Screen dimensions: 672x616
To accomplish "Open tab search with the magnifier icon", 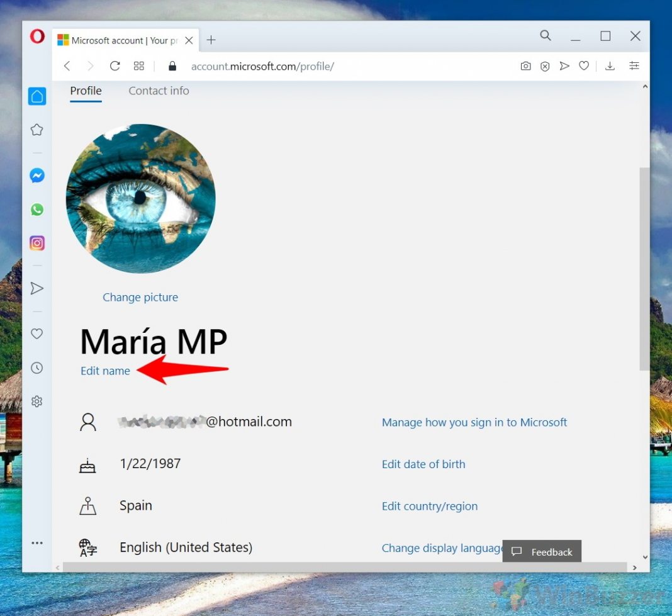I will pos(545,36).
